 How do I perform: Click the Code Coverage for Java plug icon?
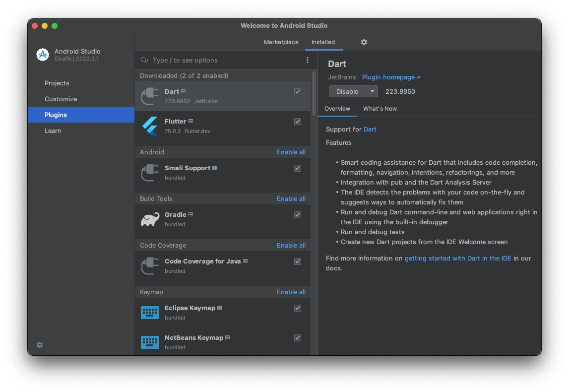click(150, 265)
